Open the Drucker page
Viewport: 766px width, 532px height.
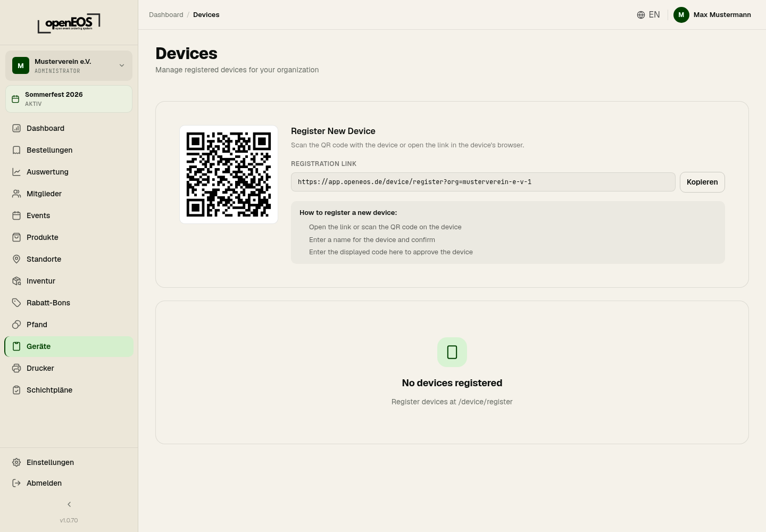[69, 368]
